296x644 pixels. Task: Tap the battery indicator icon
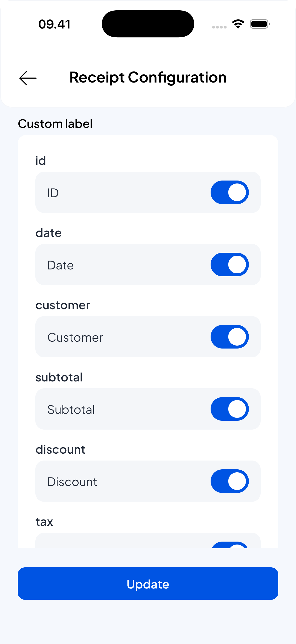(x=259, y=24)
